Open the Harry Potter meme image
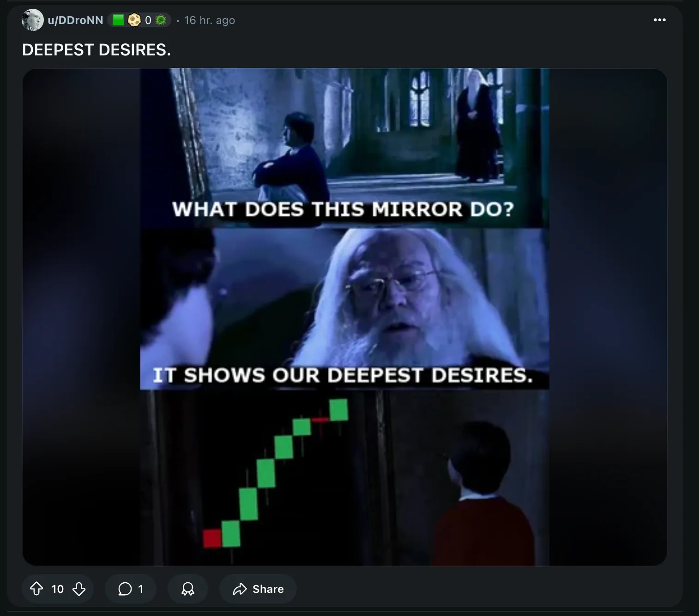Viewport: 699px width, 616px height. click(x=344, y=317)
